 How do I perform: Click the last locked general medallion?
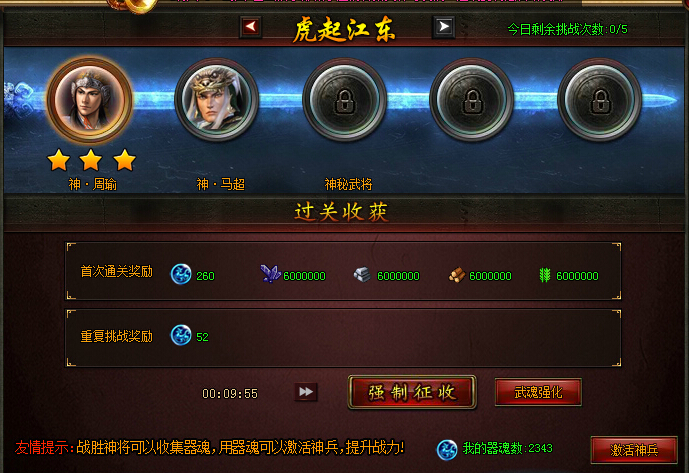click(x=600, y=99)
